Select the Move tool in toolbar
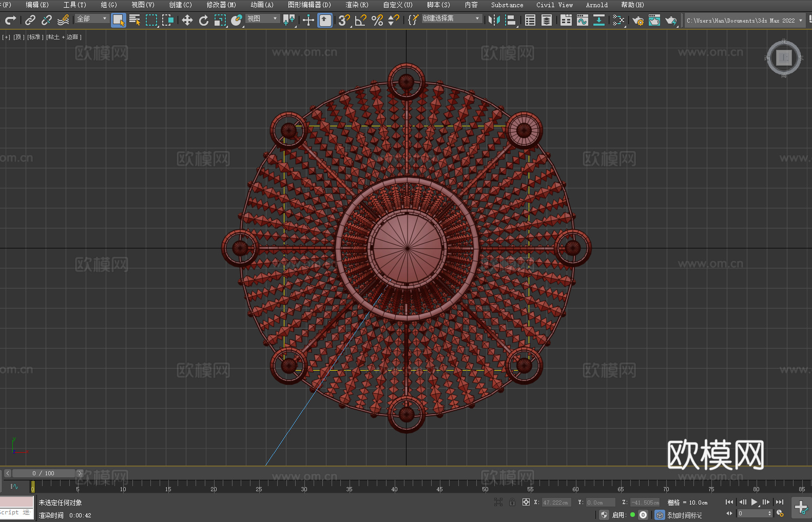 187,20
